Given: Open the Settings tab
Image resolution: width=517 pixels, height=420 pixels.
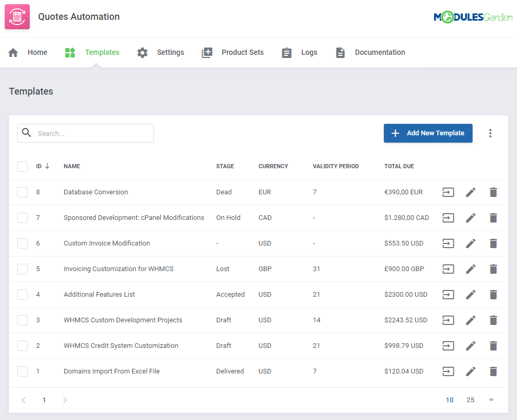Looking at the screenshot, I should pos(160,52).
